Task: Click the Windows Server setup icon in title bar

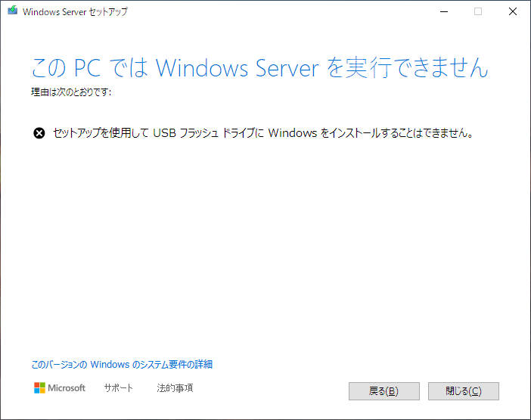Action: (13, 11)
